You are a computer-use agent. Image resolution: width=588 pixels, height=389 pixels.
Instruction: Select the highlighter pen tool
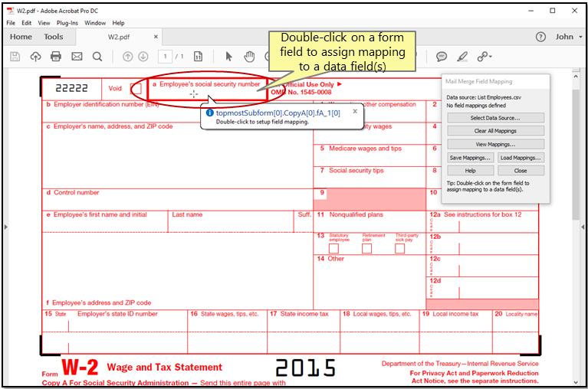[462, 57]
